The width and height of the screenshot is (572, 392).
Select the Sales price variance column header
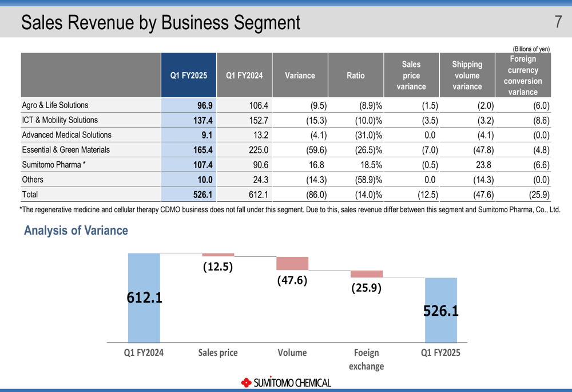pyautogui.click(x=411, y=76)
